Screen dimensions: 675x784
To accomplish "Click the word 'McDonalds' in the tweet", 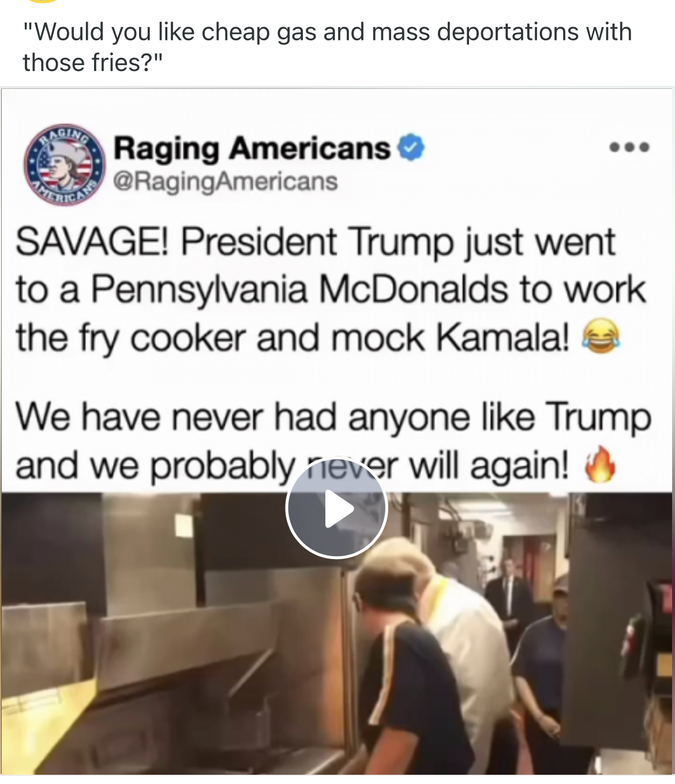I will point(414,289).
